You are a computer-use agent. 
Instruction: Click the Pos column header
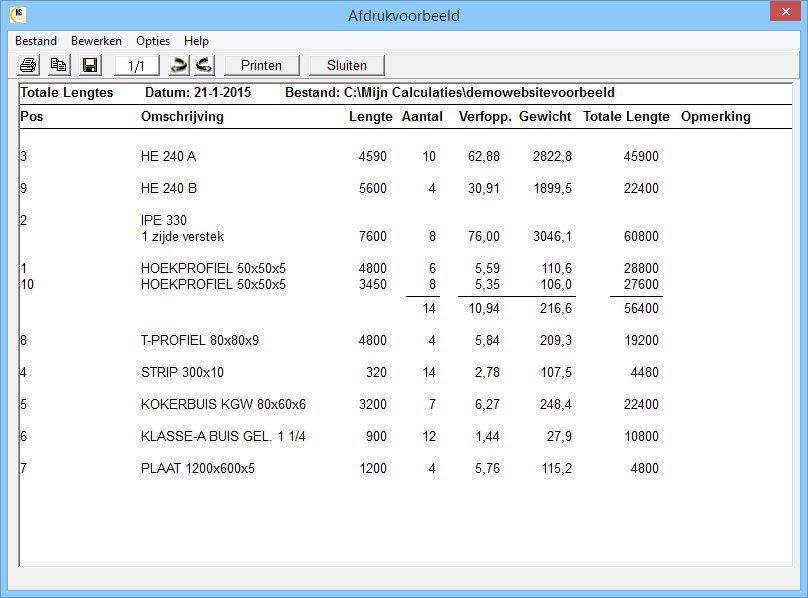pos(31,116)
